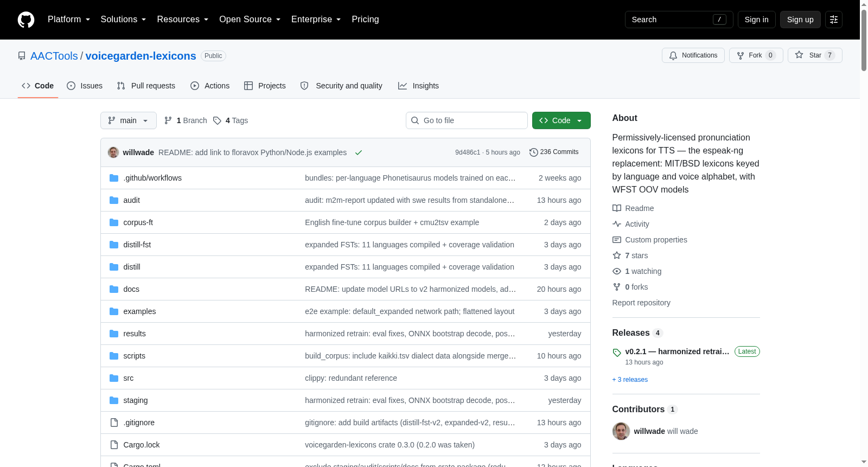Click the book icon next to Readme
Screen dimensions: 868x467
pos(617,208)
